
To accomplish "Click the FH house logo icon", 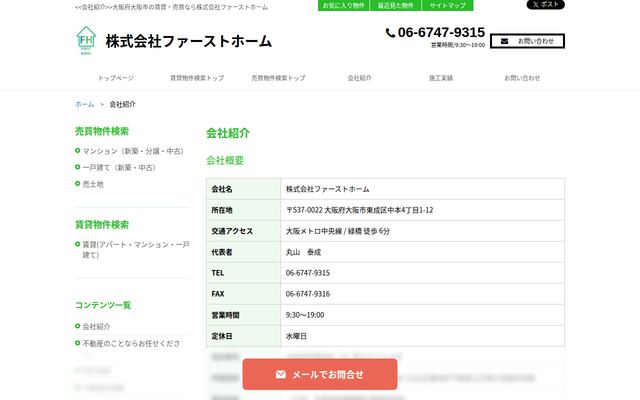I will pos(86,40).
